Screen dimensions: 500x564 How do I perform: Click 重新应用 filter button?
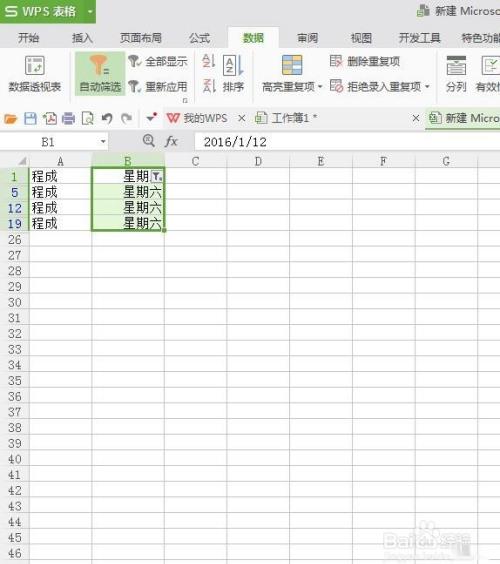pos(158,87)
